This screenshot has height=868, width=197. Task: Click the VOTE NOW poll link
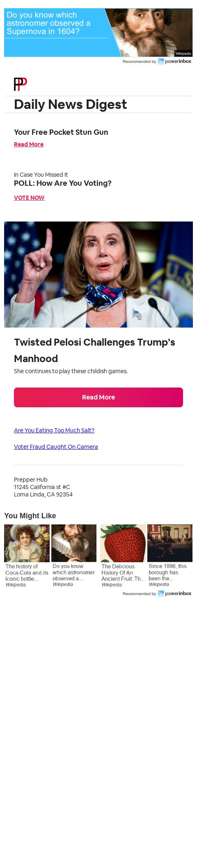tap(29, 198)
